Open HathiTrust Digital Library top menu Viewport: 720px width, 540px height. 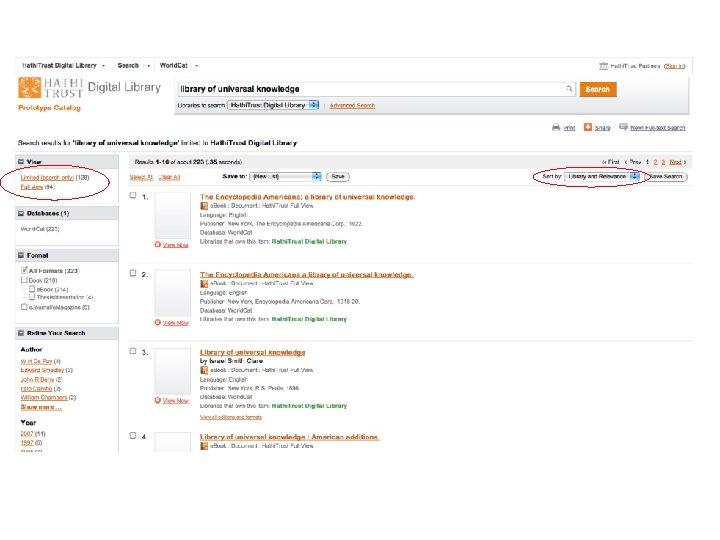63,66
